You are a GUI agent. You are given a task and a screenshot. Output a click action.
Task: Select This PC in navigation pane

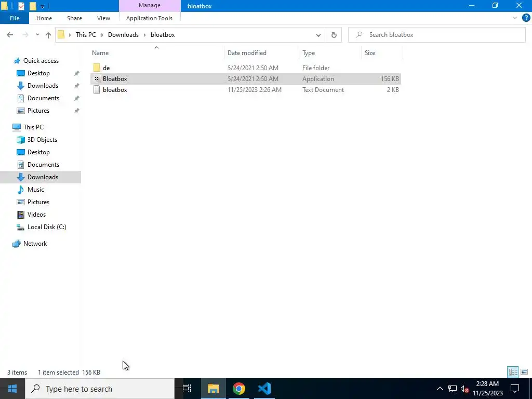33,127
